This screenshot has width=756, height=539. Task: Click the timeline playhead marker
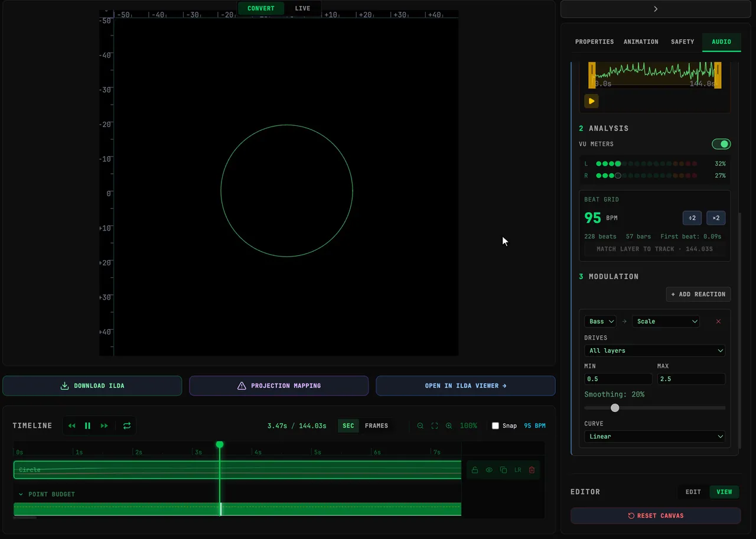click(220, 444)
